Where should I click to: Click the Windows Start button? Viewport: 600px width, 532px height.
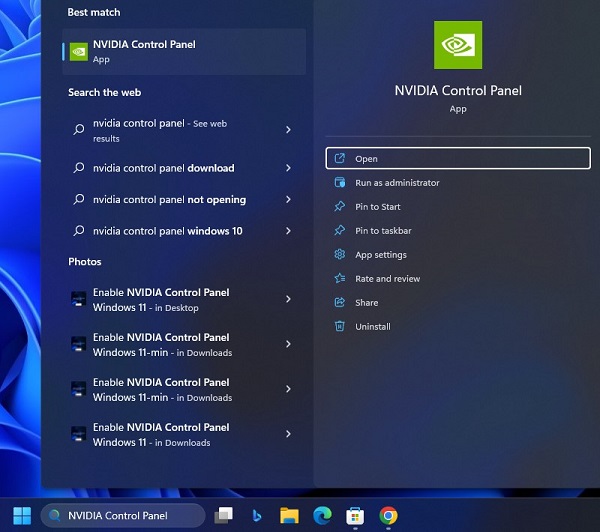click(22, 516)
